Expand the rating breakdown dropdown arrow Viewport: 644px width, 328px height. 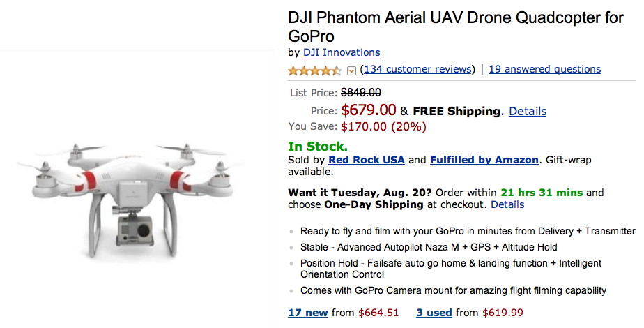[351, 70]
